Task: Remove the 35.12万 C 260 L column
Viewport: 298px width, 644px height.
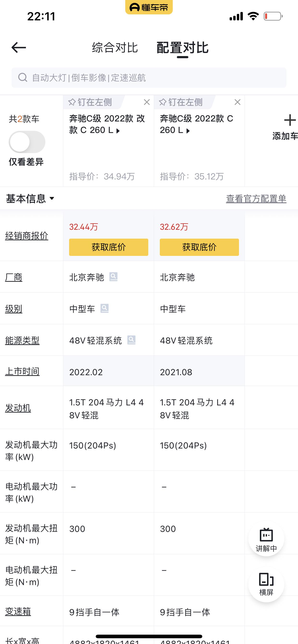Action: [237, 102]
